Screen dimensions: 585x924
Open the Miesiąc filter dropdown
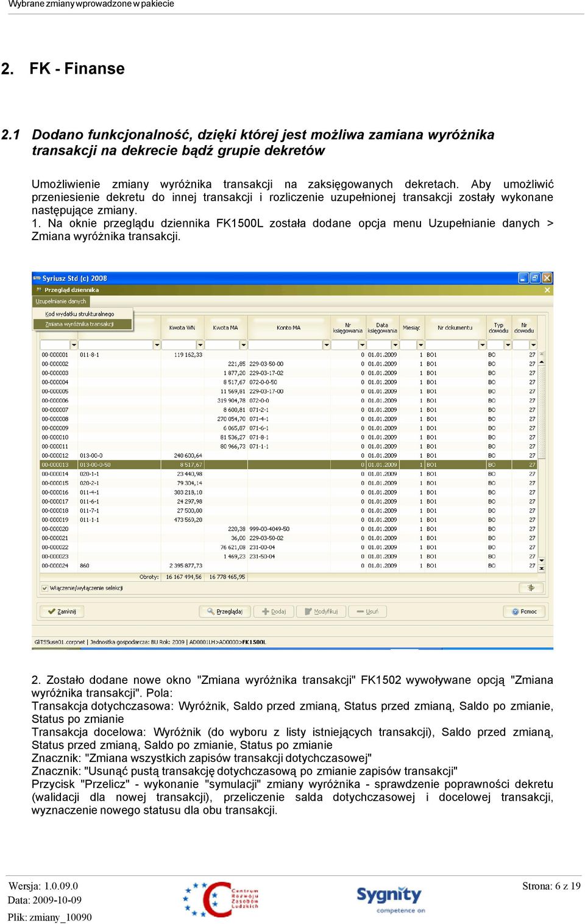420,345
